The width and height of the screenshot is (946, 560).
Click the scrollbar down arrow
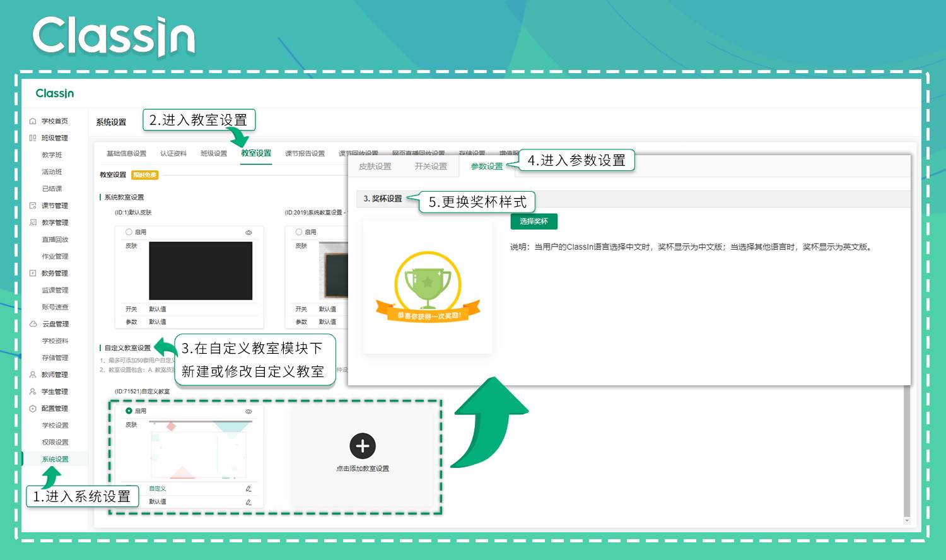pos(907,521)
